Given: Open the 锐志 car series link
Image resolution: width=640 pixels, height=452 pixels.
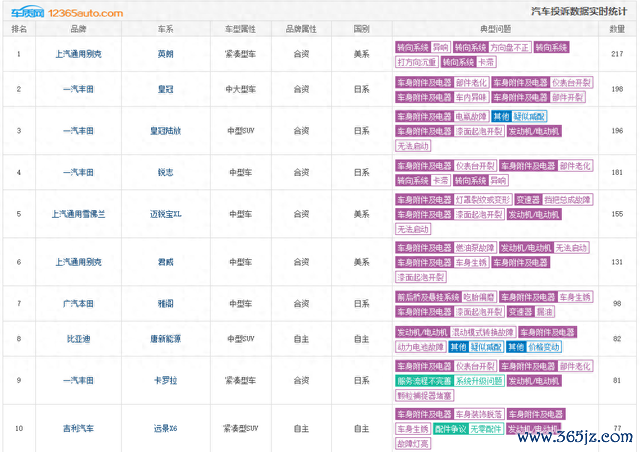Looking at the screenshot, I should pos(166,172).
